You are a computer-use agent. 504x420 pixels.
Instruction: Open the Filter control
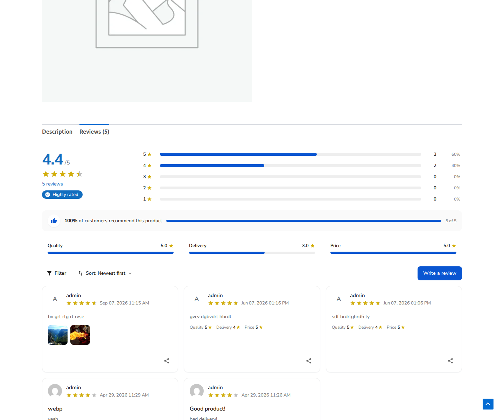[x=57, y=273]
